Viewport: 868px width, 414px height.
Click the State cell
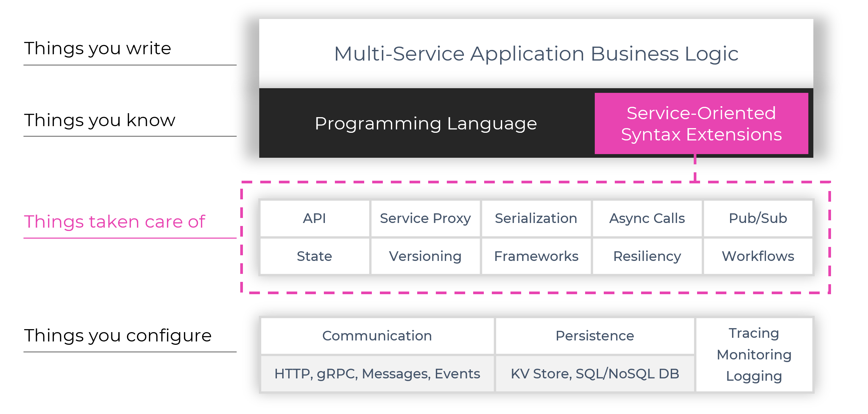point(315,257)
